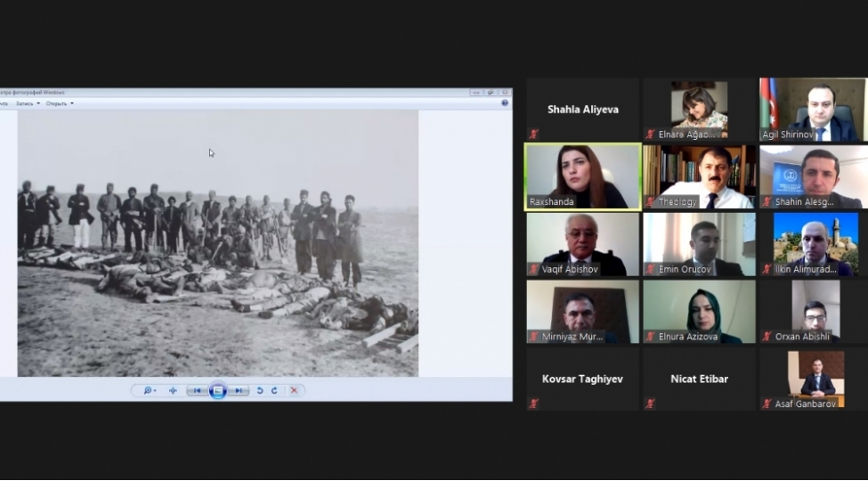Screen dimensions: 868x481
Task: Select Kovsar Taghiyev participant tile
Action: (x=583, y=379)
